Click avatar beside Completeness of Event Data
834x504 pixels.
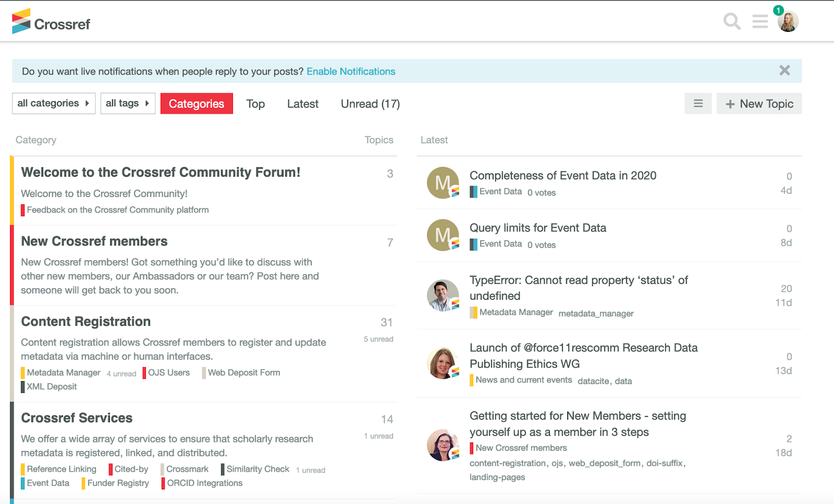click(443, 183)
